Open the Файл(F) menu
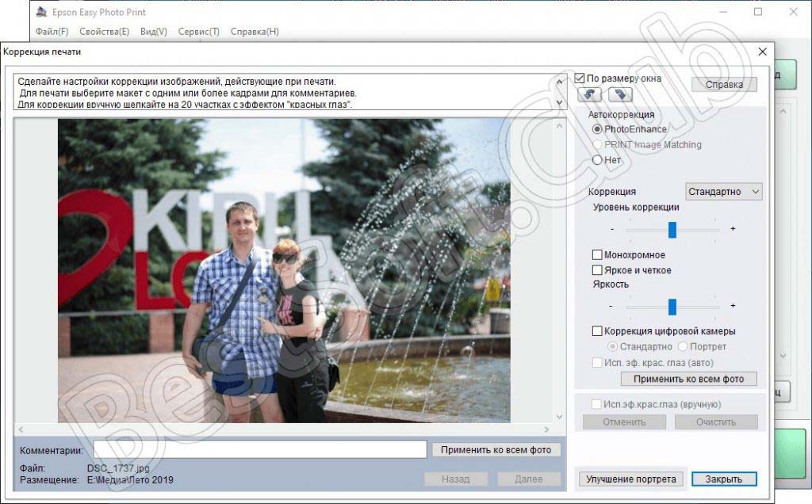The image size is (812, 504). [x=52, y=32]
